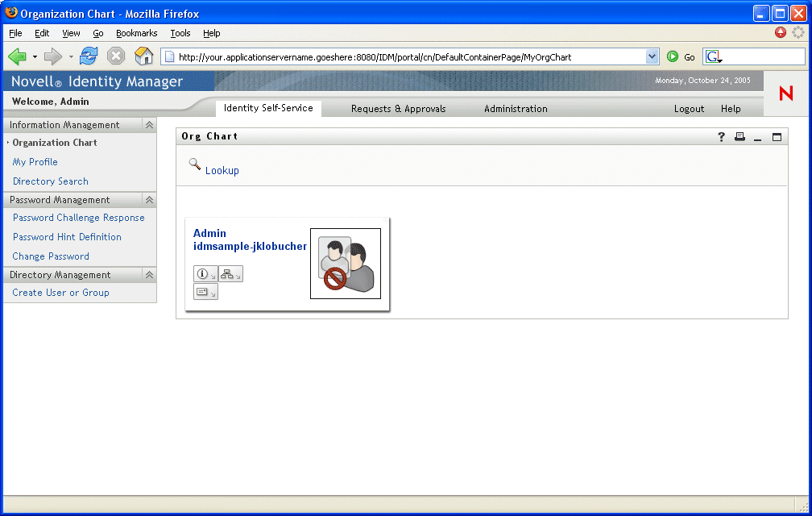The height and width of the screenshot is (516, 812).
Task: Open My Profile link
Action: [35, 162]
